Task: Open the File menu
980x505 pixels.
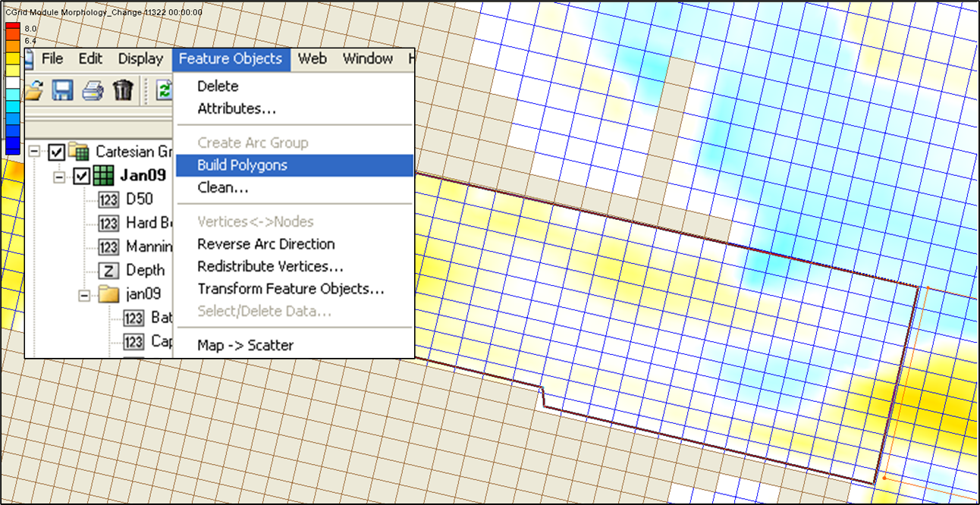Action: pos(52,59)
